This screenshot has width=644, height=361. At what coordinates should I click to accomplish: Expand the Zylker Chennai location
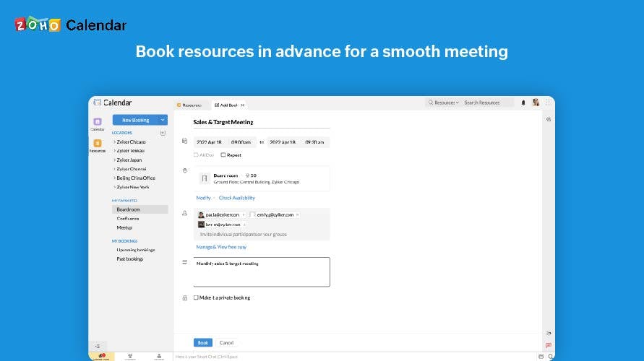coord(115,169)
